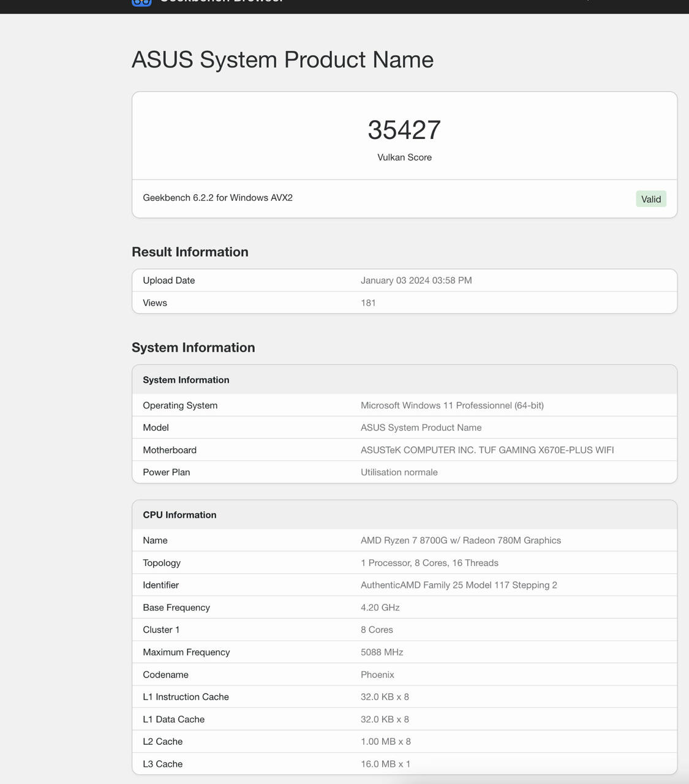Viewport: 689px width, 784px height.
Task: Click the 'Motherboard' label
Action: (x=170, y=450)
